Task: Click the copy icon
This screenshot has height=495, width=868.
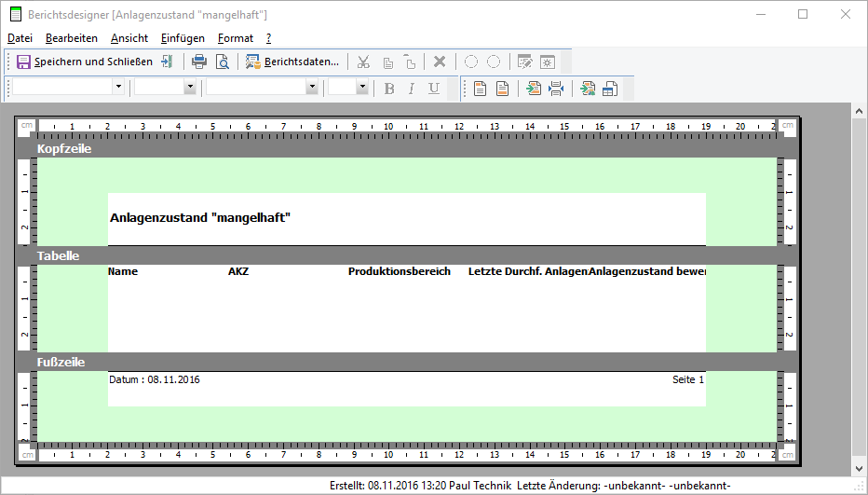Action: pyautogui.click(x=388, y=62)
